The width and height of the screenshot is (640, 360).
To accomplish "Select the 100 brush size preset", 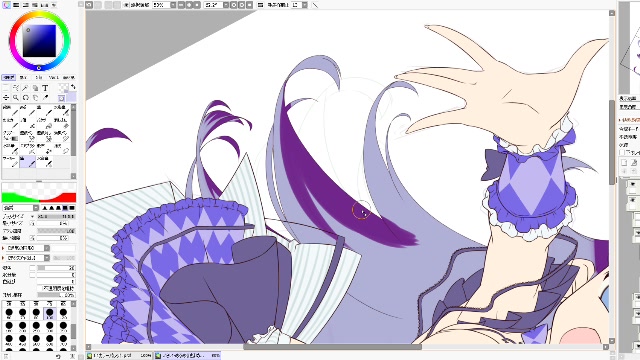I will pyautogui.click(x=50, y=313).
